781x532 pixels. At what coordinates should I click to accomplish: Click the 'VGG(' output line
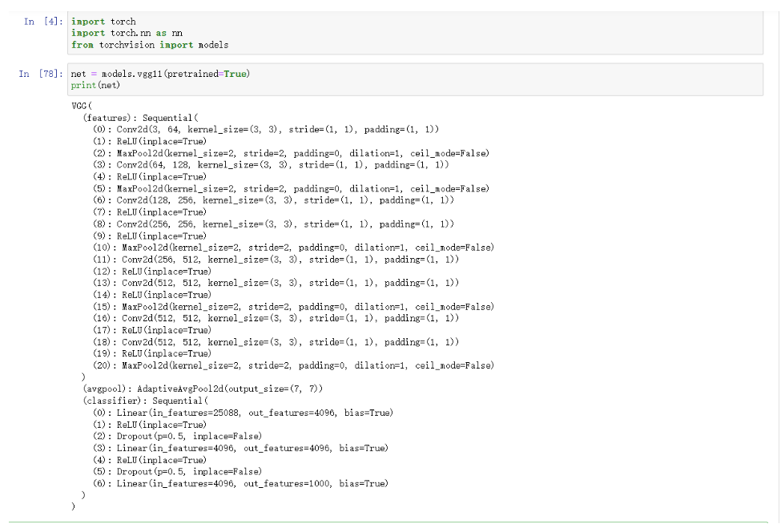tap(83, 106)
